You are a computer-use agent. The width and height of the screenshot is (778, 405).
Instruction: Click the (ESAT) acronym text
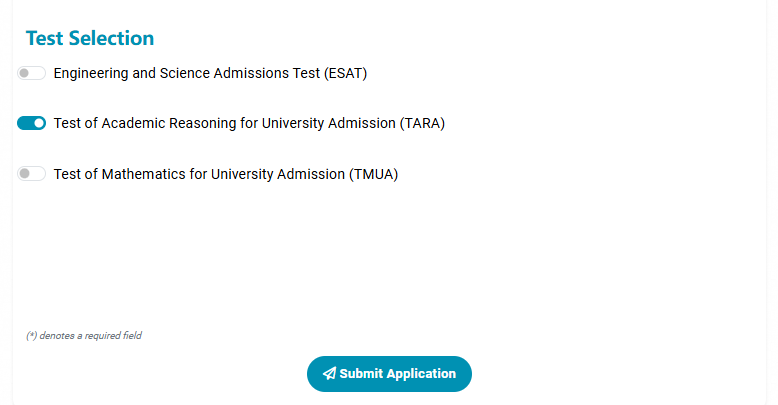345,73
